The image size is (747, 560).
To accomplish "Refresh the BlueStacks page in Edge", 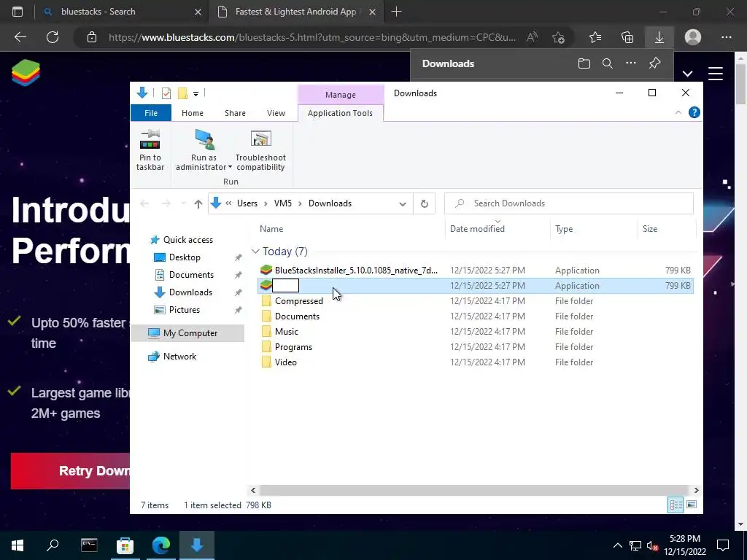I will 53,37.
